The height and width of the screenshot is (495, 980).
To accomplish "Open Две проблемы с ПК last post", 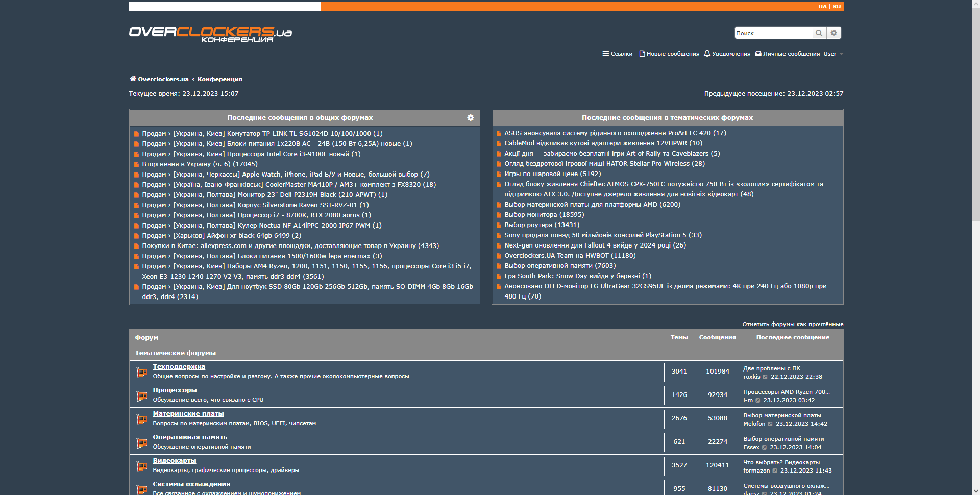I will click(x=772, y=368).
